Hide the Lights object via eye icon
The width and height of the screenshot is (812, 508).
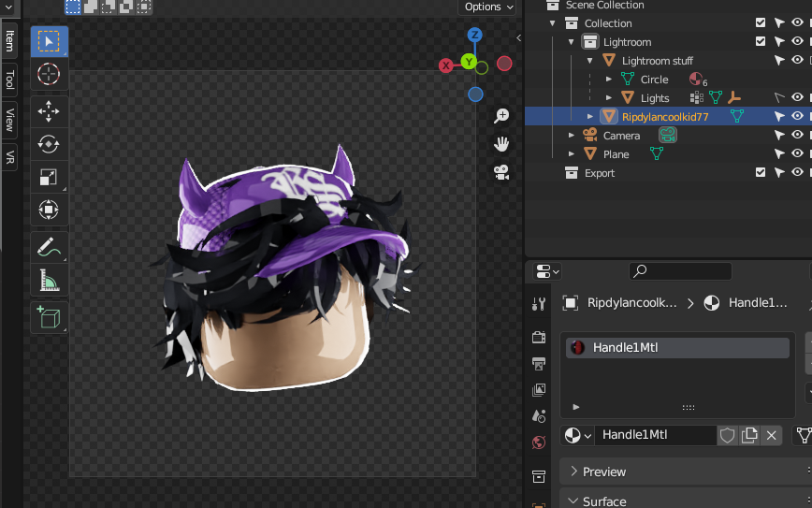pos(797,97)
